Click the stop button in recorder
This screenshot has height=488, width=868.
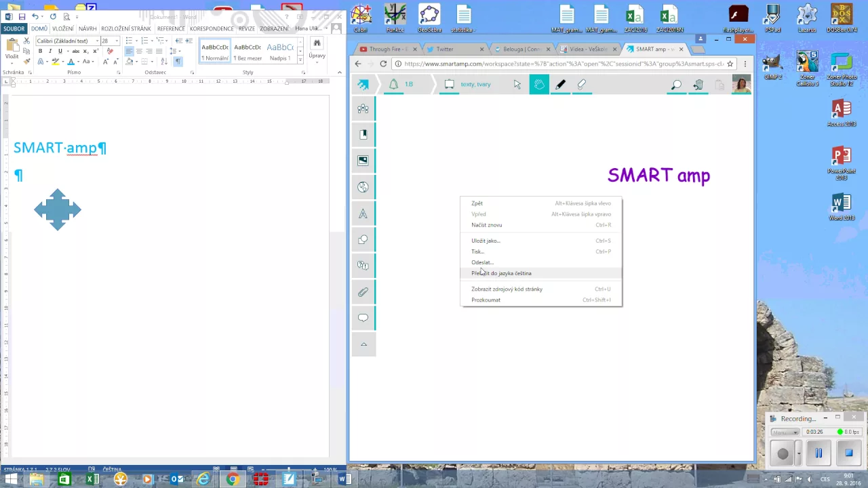click(x=848, y=453)
